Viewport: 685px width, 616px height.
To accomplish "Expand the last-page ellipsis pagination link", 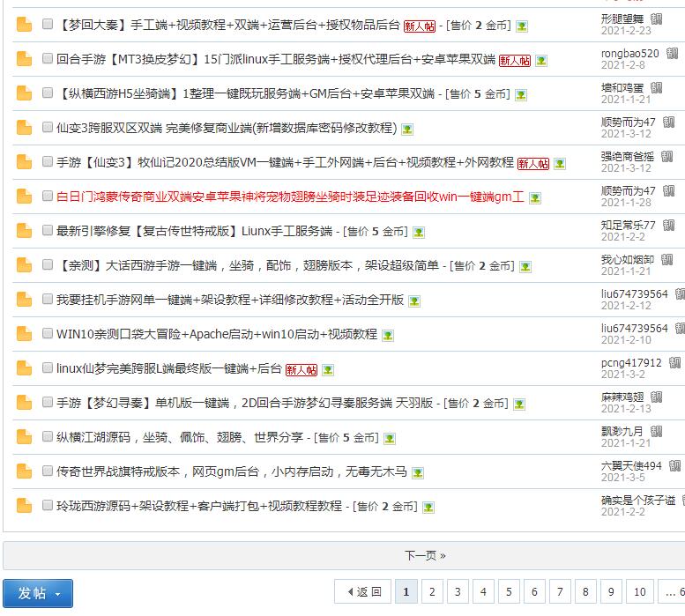I will (672, 592).
